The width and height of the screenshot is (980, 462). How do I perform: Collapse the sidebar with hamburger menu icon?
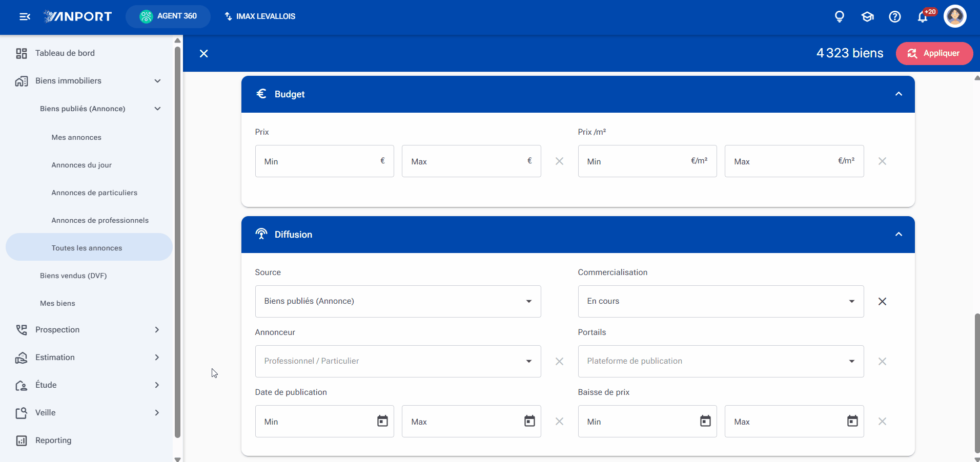(25, 16)
